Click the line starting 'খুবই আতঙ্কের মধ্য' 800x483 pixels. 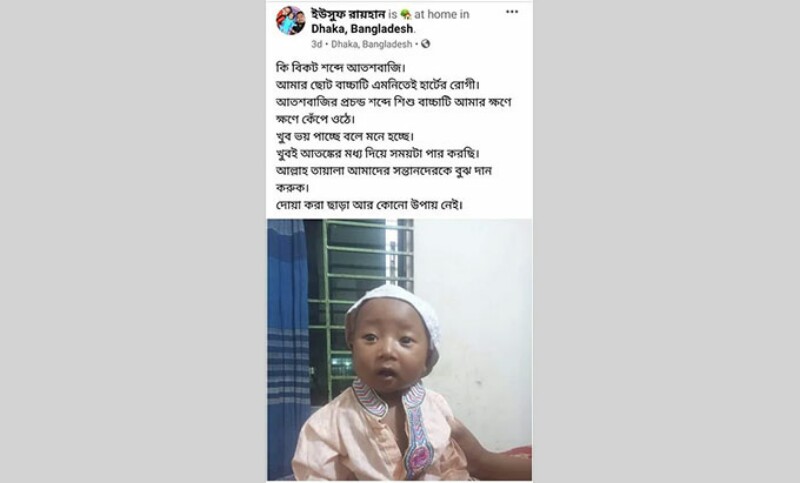click(378, 153)
